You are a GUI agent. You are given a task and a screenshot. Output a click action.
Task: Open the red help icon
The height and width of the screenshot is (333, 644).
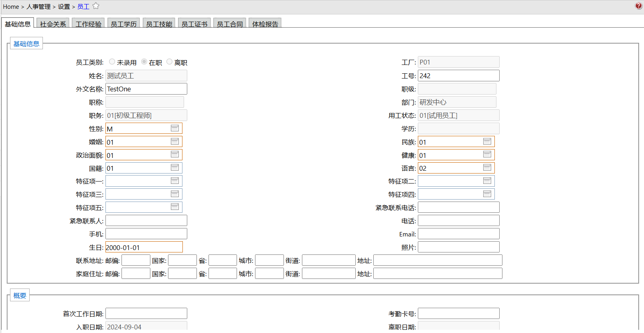639,6
